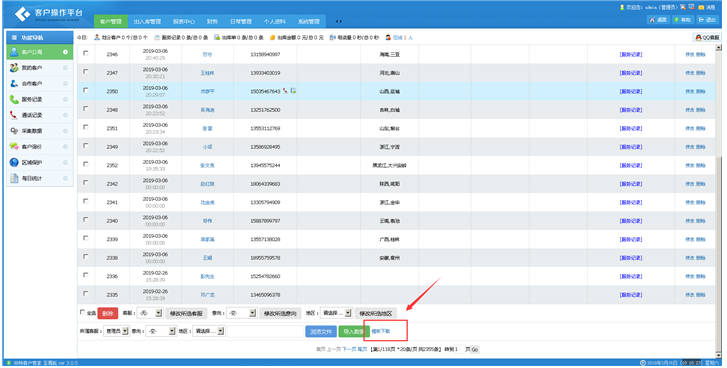727x368 pixels.
Task: Switch to the 系统管理 tab
Action: tap(309, 22)
